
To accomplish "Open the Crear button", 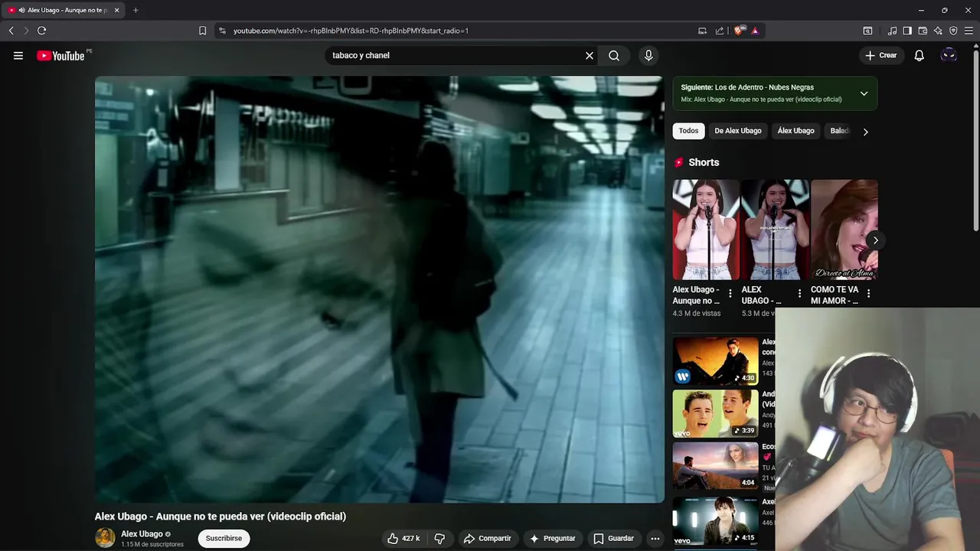I will tap(881, 55).
